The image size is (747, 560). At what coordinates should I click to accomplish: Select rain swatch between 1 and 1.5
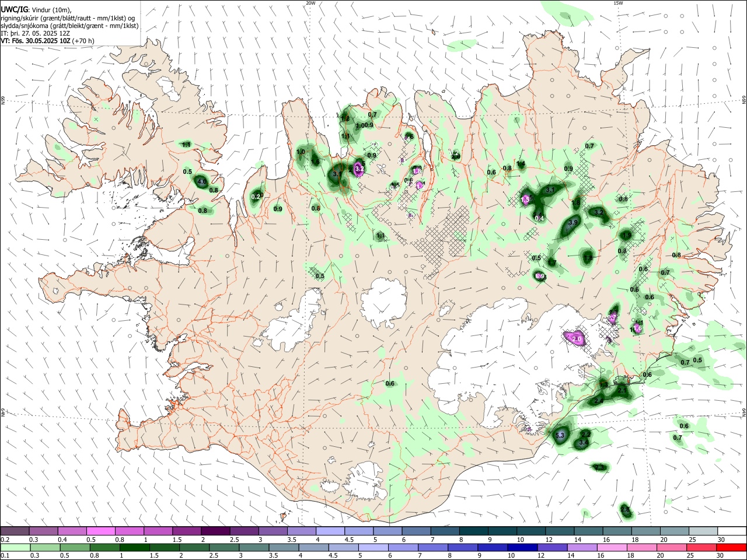tap(134, 547)
